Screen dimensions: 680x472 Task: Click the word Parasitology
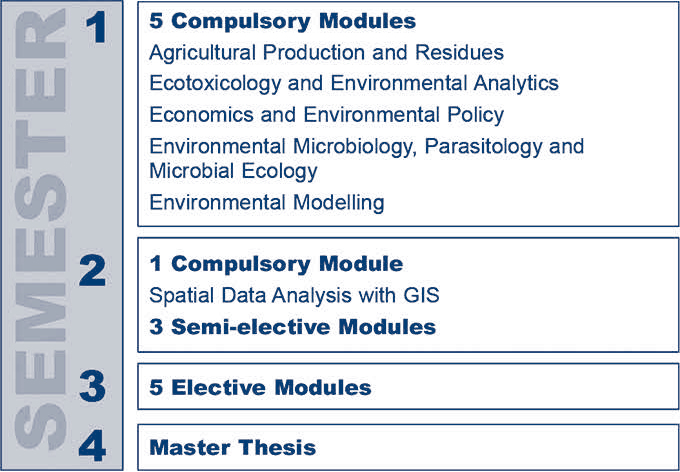click(x=483, y=146)
